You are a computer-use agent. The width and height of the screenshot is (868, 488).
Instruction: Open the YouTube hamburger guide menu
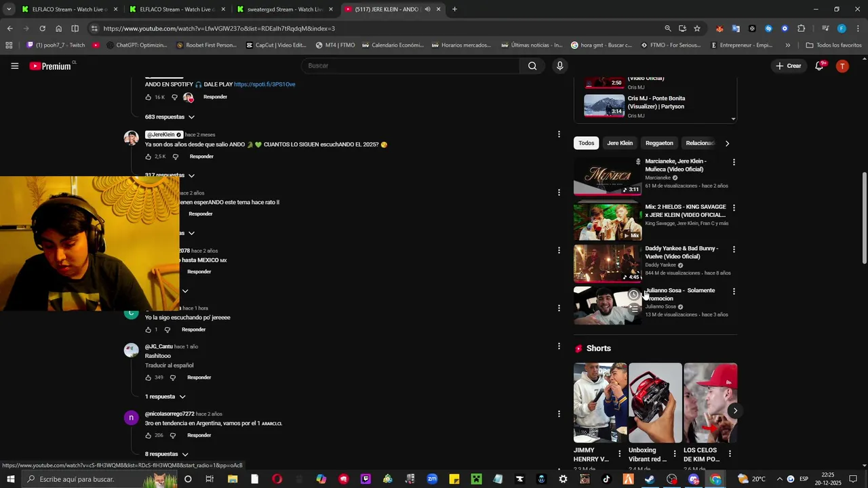(x=14, y=66)
